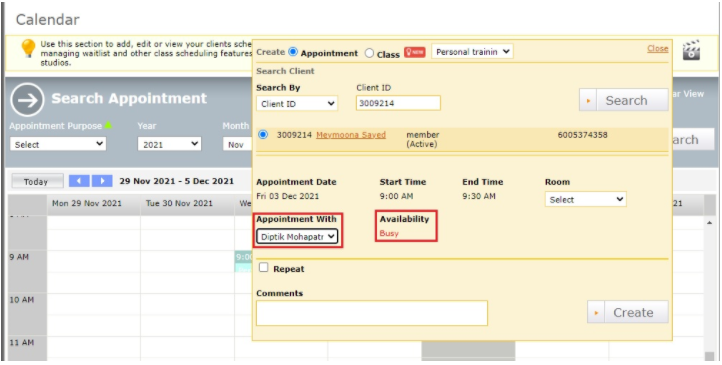This screenshot has width=722, height=365.
Task: Click the Client ID input field
Action: [x=398, y=103]
